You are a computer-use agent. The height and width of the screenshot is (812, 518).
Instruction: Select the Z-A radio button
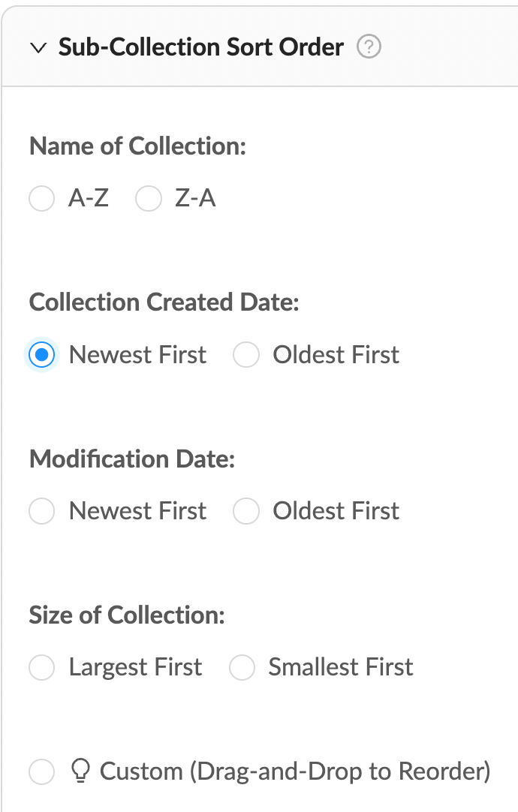tap(149, 199)
